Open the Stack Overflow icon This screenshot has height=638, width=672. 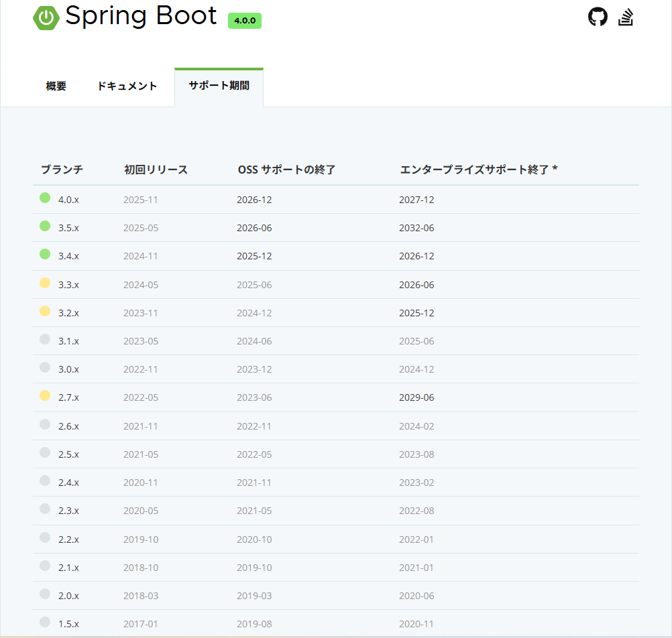click(626, 17)
